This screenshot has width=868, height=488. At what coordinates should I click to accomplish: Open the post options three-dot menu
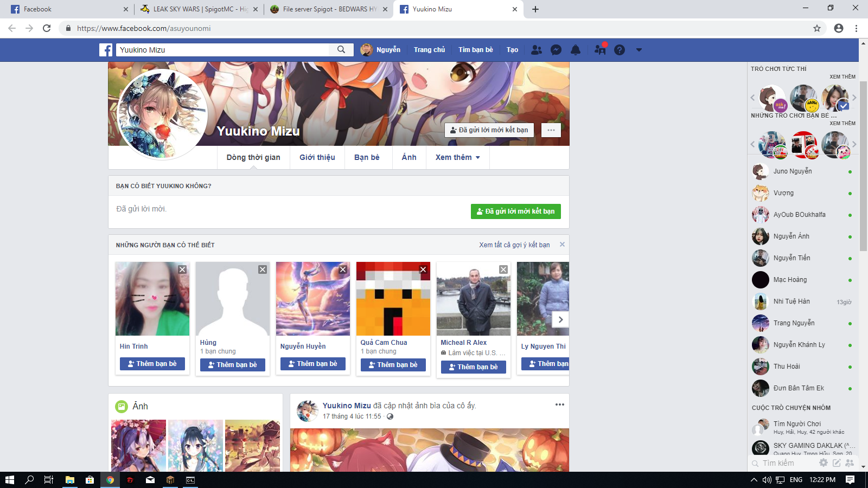click(560, 404)
